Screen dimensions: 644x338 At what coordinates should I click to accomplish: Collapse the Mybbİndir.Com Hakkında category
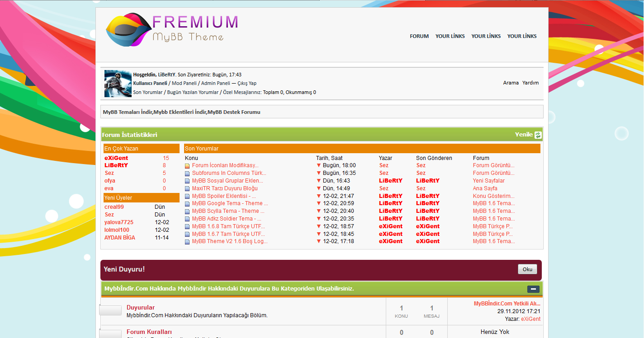pos(533,289)
